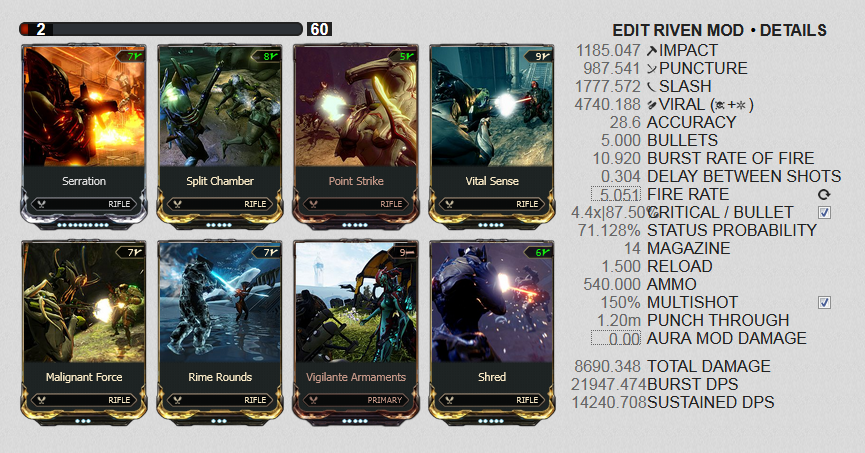Select the Malignant Force mod card
865x453 pixels.
(84, 333)
